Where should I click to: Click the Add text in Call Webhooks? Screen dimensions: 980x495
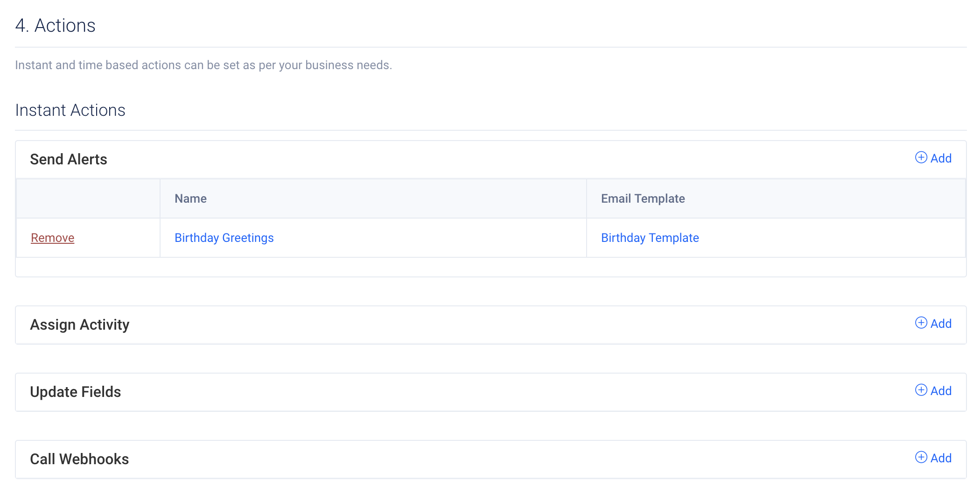[x=941, y=458]
